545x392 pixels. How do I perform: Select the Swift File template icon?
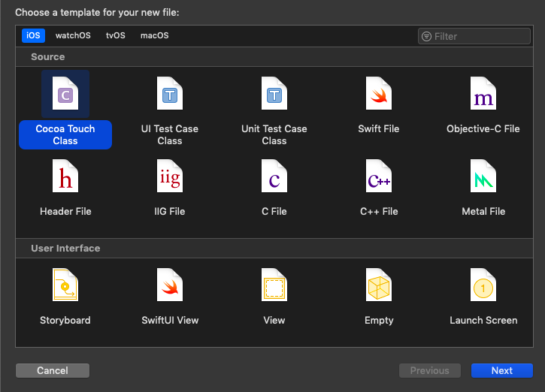379,93
